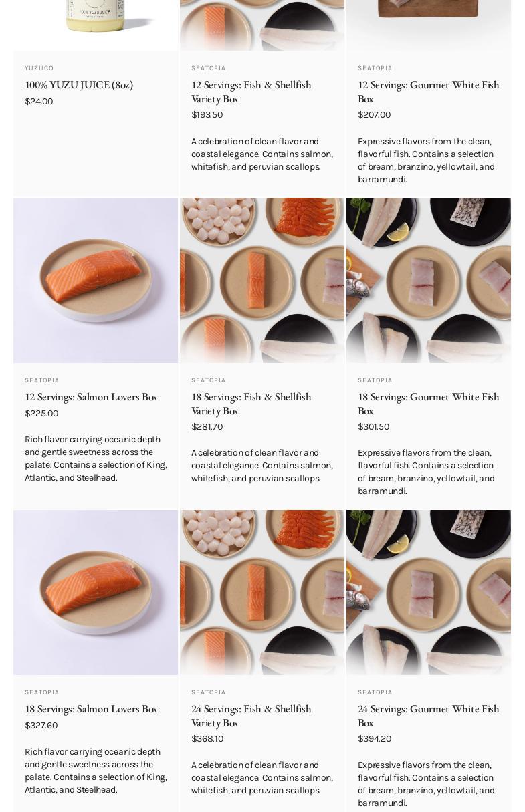Image resolution: width=525 pixels, height=812 pixels.
Task: Open the 18 Servings Salmon Lovers Box photo
Action: pyautogui.click(x=96, y=592)
